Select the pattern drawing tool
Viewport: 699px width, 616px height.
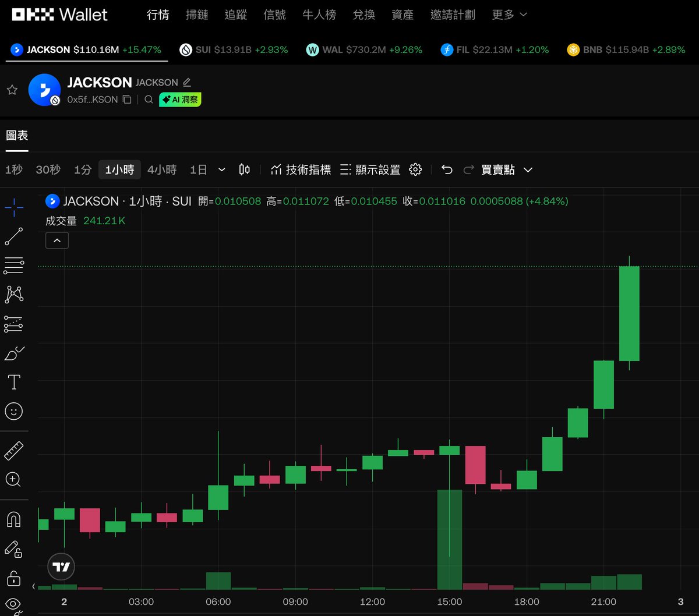point(14,294)
